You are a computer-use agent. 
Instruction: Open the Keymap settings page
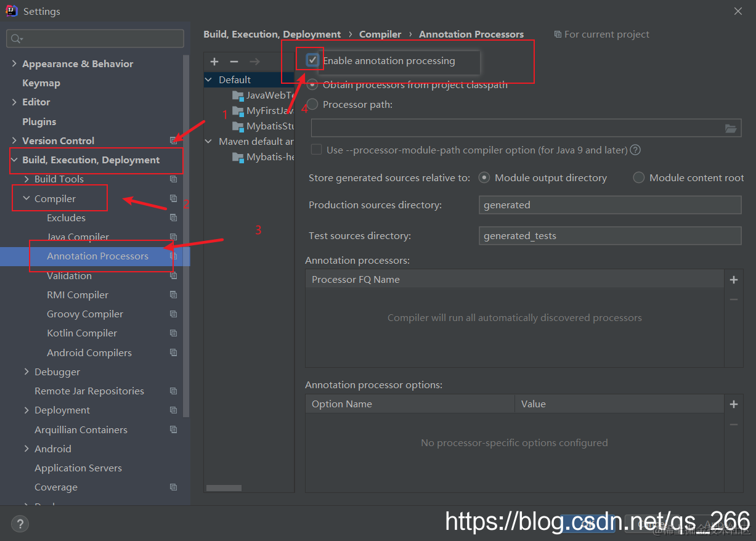(x=41, y=83)
